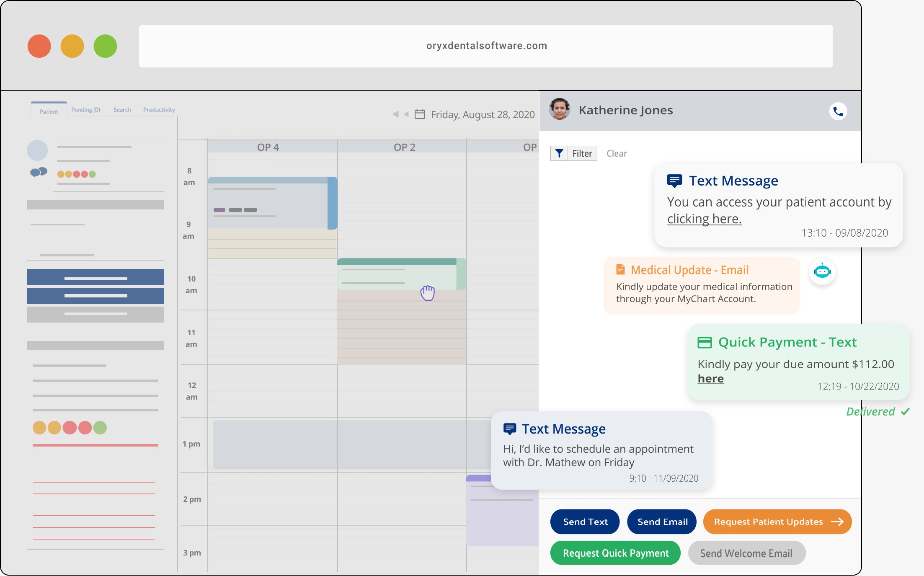
Task: Click Clear next to Filter
Action: (616, 153)
